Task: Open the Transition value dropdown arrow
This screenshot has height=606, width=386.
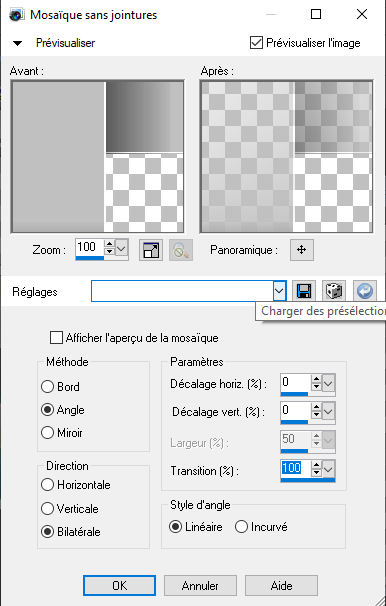Action: tap(328, 470)
